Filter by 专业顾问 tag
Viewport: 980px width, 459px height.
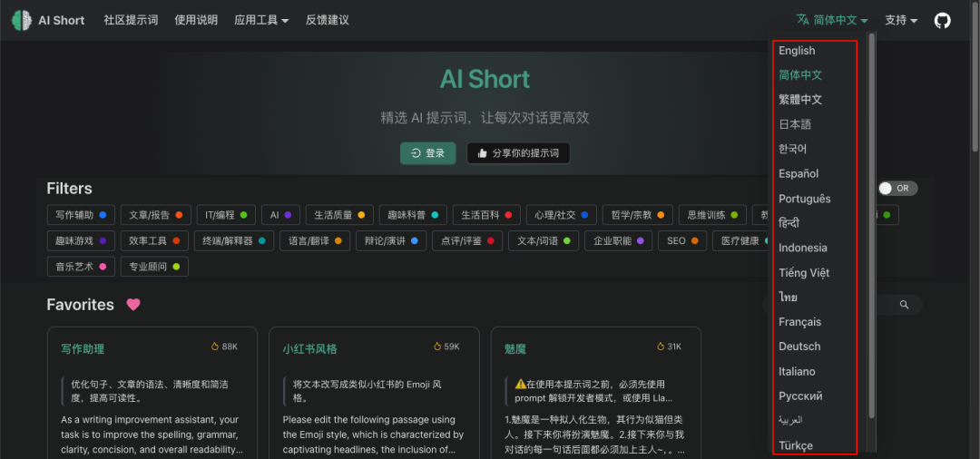pyautogui.click(x=154, y=266)
